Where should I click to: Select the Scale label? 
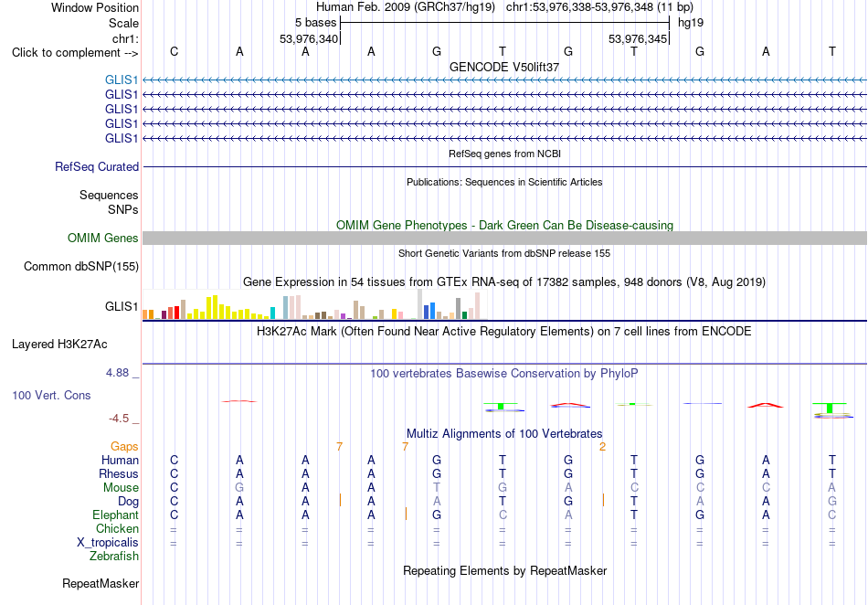123,23
